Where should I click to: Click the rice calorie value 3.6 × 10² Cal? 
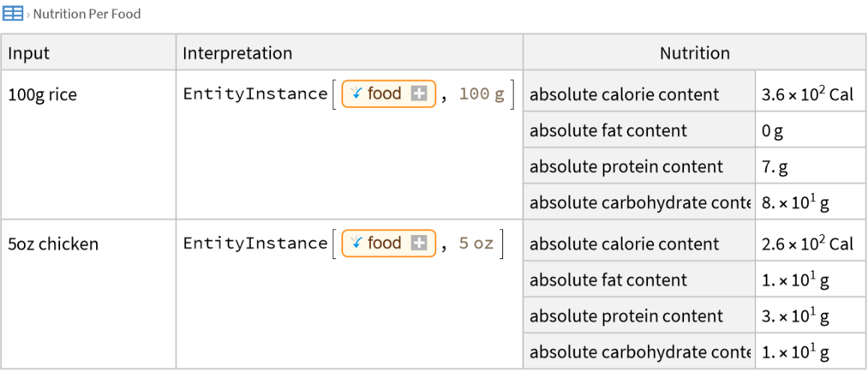coord(807,95)
